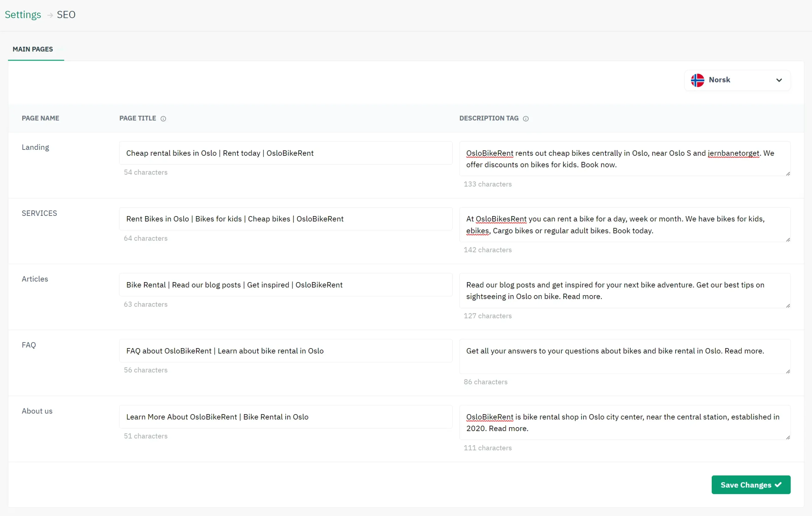Click the About us description resize handle

tap(788, 438)
